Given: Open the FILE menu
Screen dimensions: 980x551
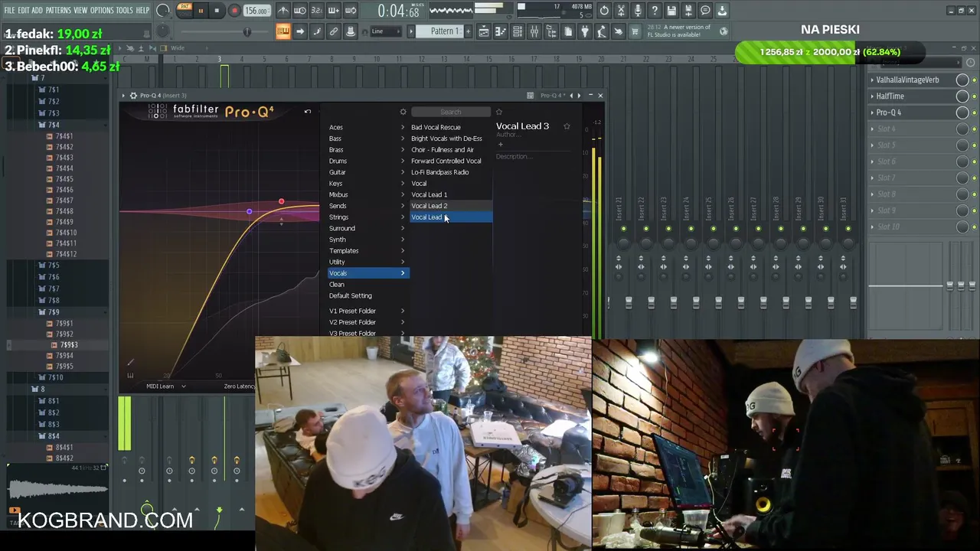Looking at the screenshot, I should pyautogui.click(x=9, y=11).
